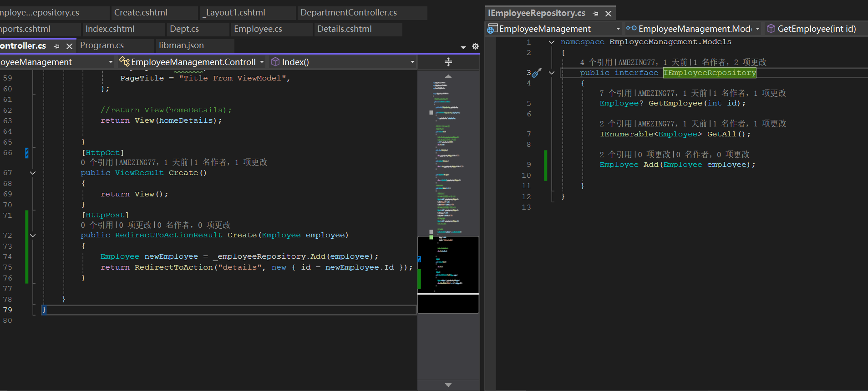This screenshot has width=868, height=391.
Task: Open the ports.cshtml tab
Action: [40, 29]
